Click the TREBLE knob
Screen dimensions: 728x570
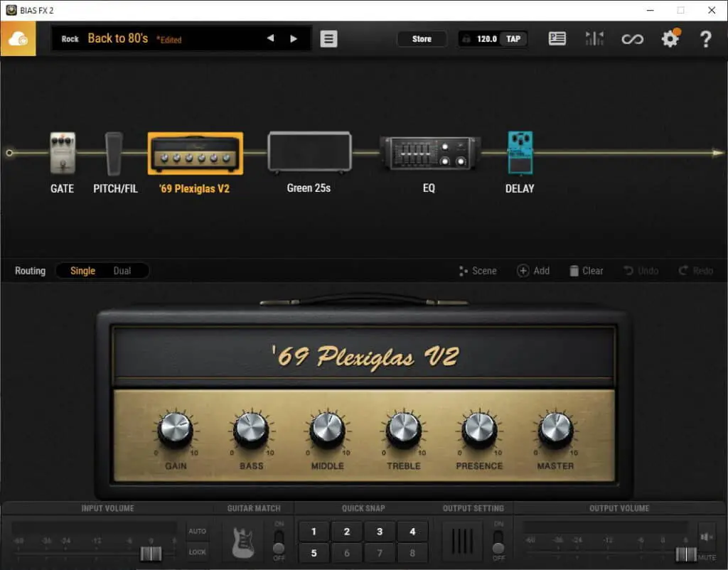(404, 429)
